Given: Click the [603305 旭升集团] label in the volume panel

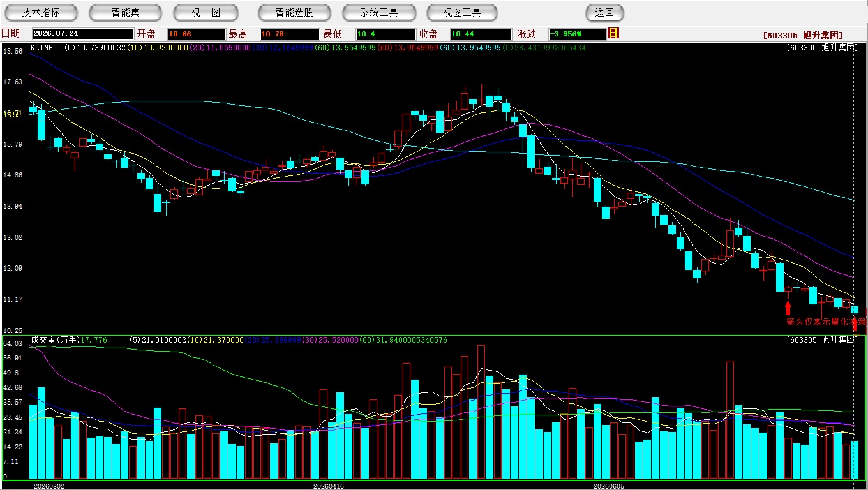Looking at the screenshot, I should coord(822,340).
